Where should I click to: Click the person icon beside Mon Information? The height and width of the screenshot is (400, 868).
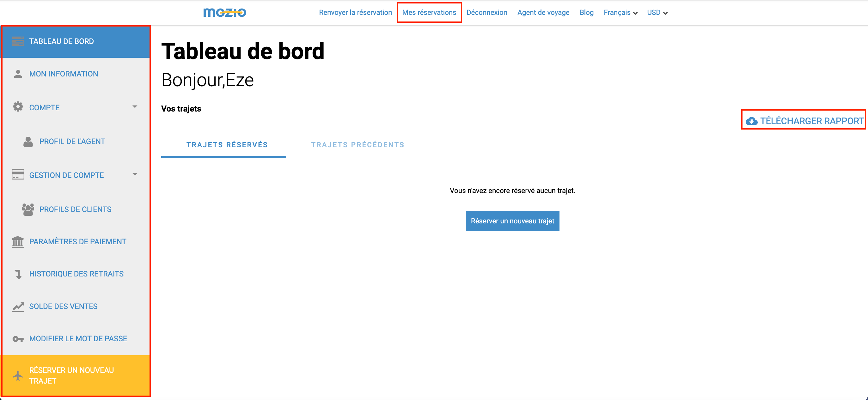18,74
